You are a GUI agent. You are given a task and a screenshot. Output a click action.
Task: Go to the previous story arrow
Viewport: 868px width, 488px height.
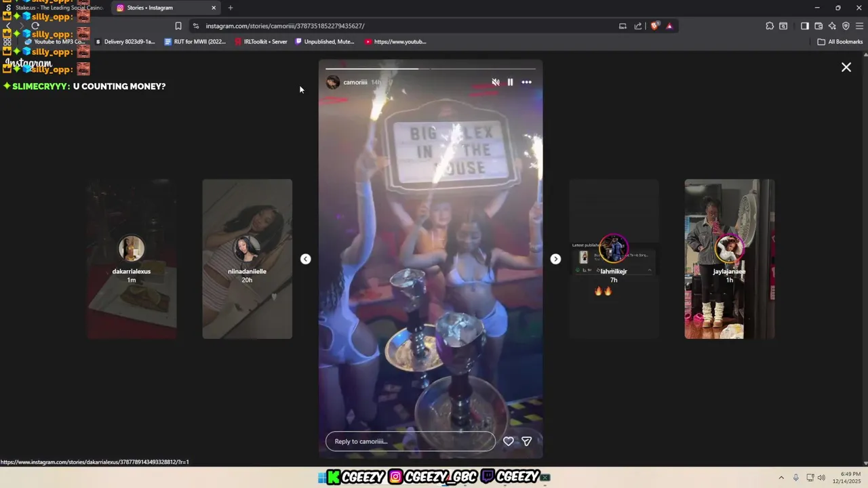[x=306, y=259]
